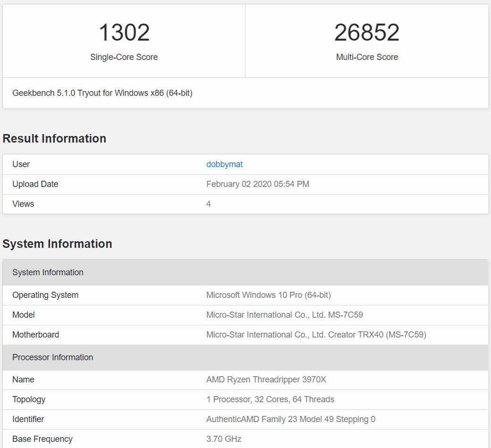
Task: Click the Geekbench 5.1.0 Tryout version text
Action: (102, 93)
